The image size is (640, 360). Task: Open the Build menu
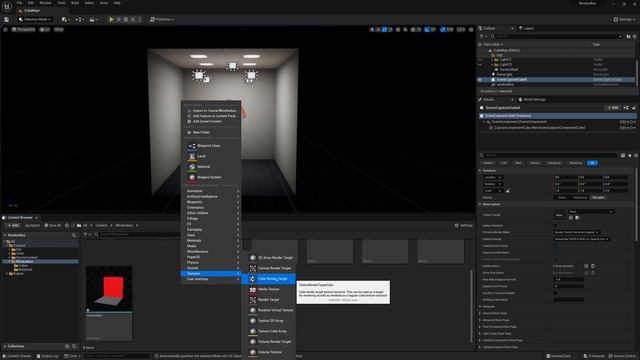75,3
